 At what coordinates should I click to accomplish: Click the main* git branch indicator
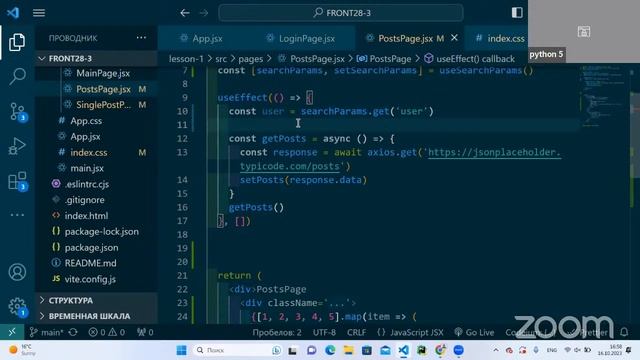pos(46,332)
